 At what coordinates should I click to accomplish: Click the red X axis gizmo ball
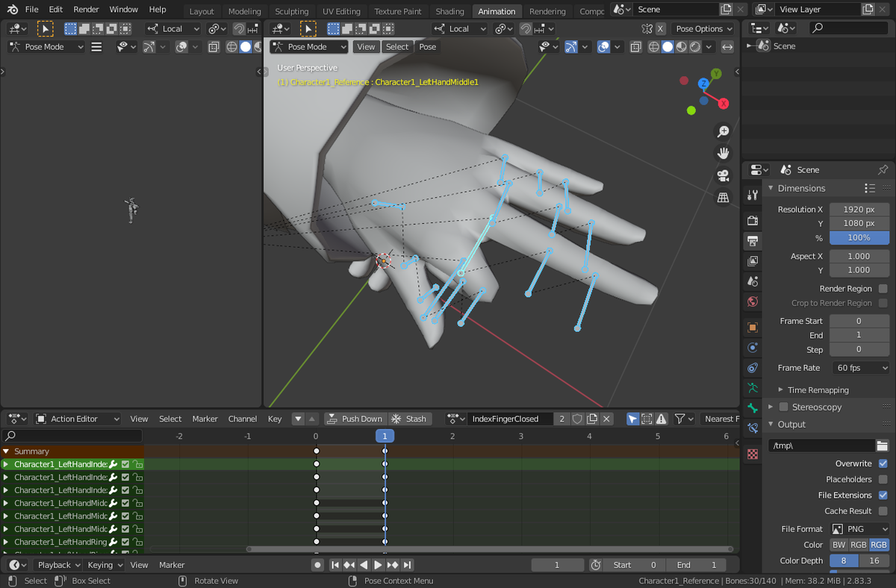(724, 104)
